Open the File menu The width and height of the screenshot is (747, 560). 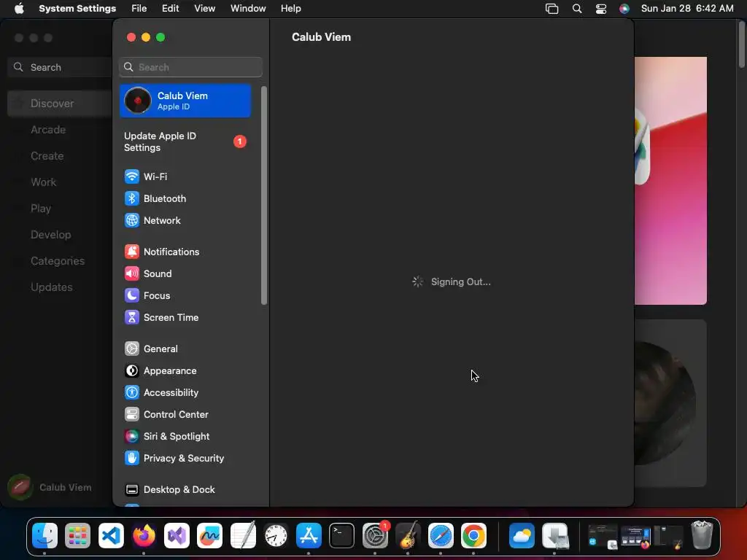(x=139, y=9)
